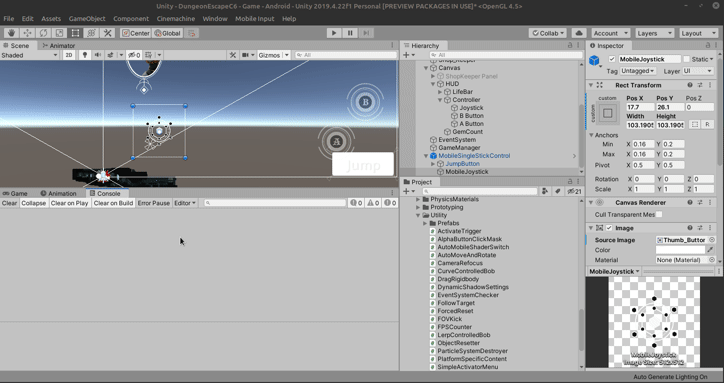Open Gizmos dropdown arrow
The height and width of the screenshot is (383, 724).
(x=287, y=55)
